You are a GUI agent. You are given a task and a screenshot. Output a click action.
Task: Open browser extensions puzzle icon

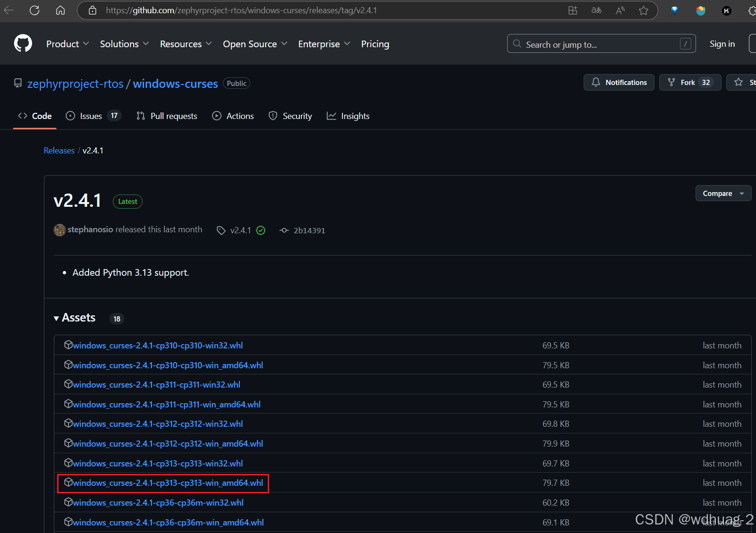[752, 10]
